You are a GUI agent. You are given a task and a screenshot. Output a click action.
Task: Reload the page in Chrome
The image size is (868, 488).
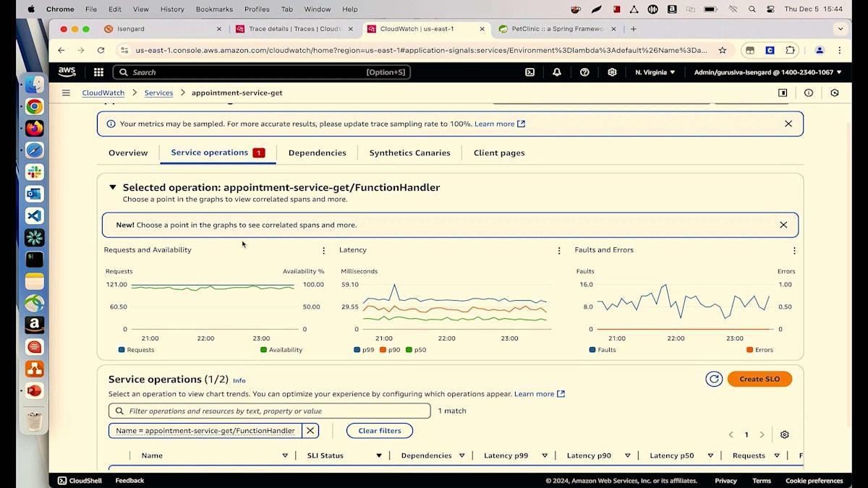click(101, 50)
